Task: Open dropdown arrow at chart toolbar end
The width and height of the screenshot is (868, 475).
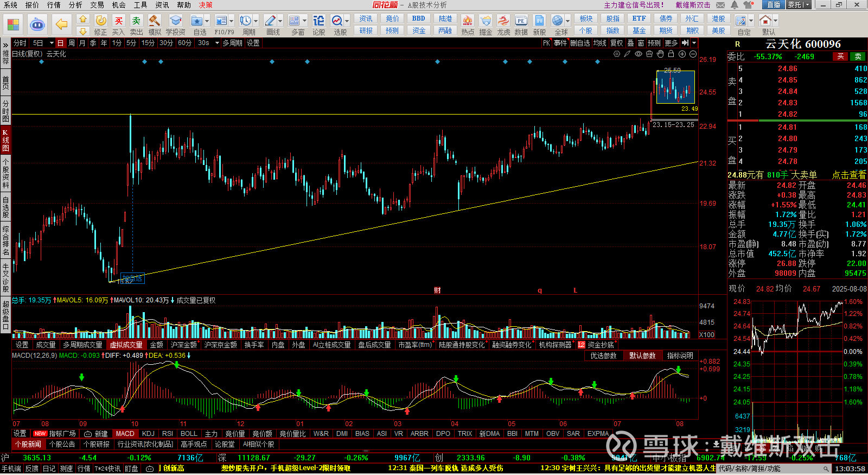Action: coord(694,43)
